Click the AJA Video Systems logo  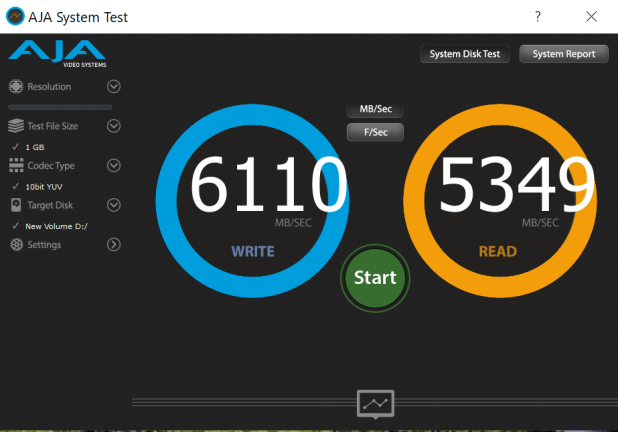pos(57,54)
